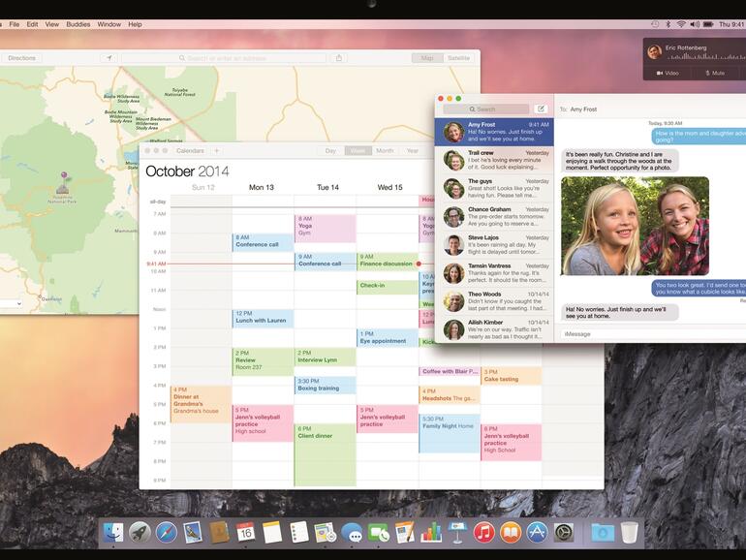The width and height of the screenshot is (746, 560).
Task: Select Lunch with Lauren event on Monday
Action: click(x=263, y=319)
